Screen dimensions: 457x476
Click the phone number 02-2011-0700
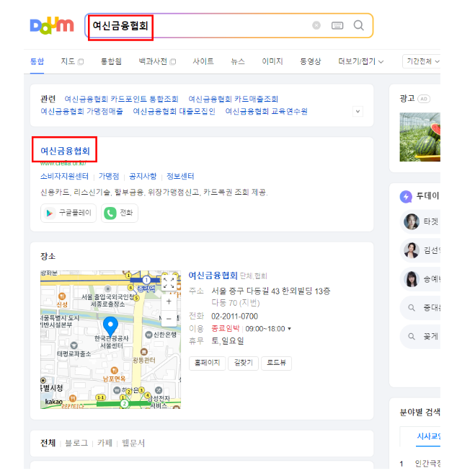pos(234,317)
